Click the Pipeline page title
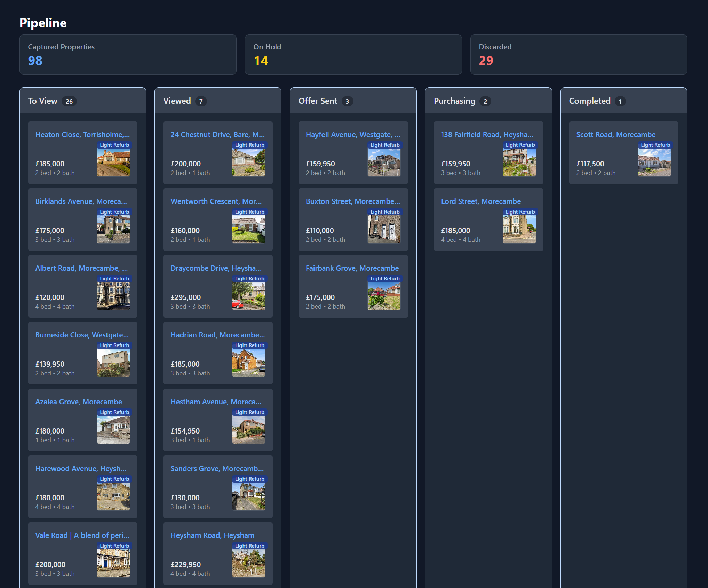This screenshot has height=588, width=708. click(43, 23)
